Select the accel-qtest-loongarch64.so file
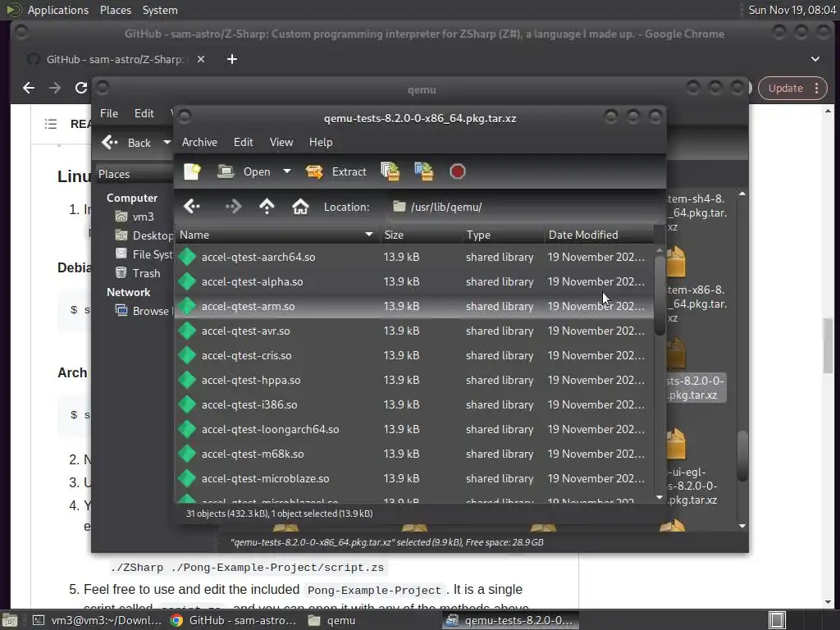This screenshot has width=840, height=630. coord(414,430)
